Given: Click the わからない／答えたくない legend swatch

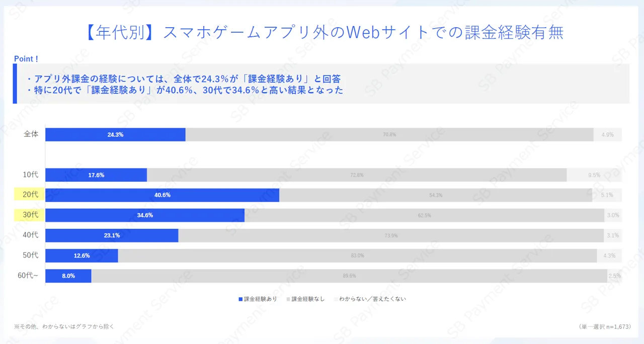Looking at the screenshot, I should click(x=336, y=299).
